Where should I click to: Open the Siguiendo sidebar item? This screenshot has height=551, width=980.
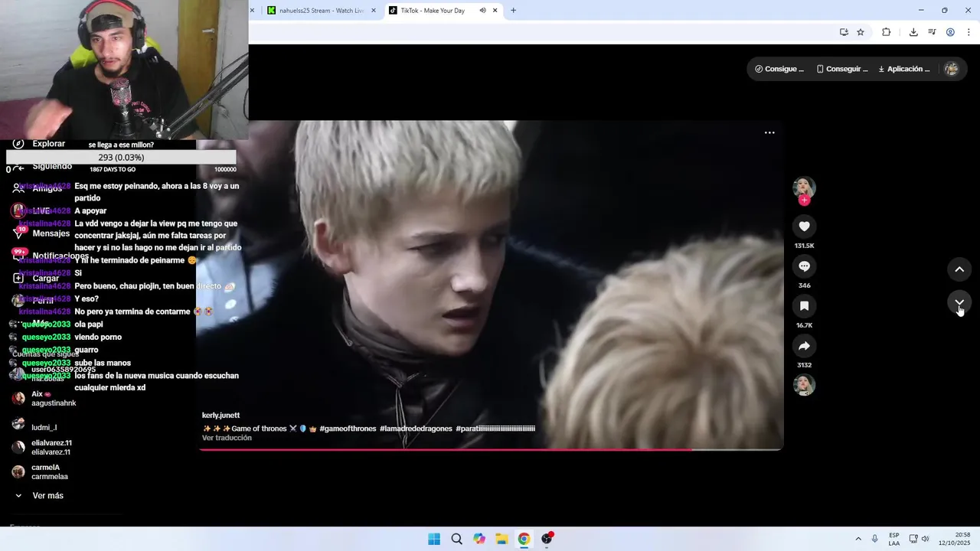coord(42,166)
